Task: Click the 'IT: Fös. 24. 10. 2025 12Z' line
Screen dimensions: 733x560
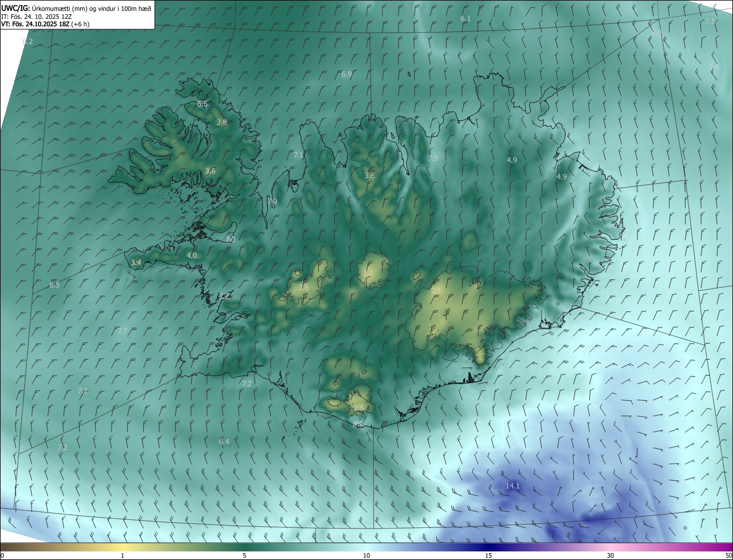Action: [x=36, y=17]
